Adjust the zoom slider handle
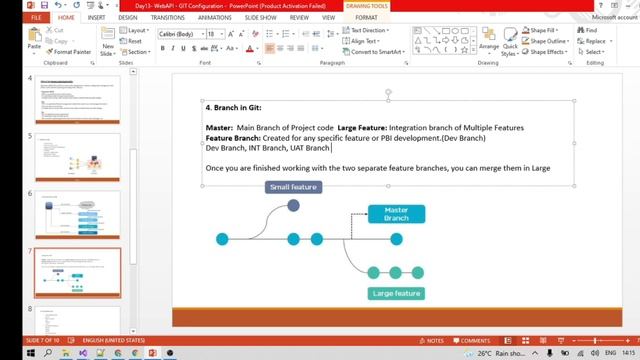The height and width of the screenshot is (360, 640). 595,340
